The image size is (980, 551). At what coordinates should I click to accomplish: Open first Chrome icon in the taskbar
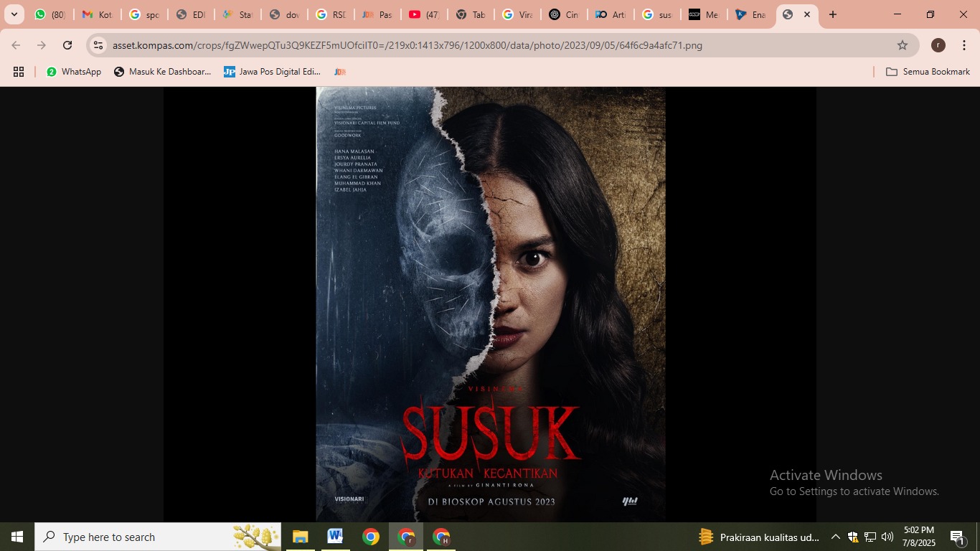[x=370, y=537]
